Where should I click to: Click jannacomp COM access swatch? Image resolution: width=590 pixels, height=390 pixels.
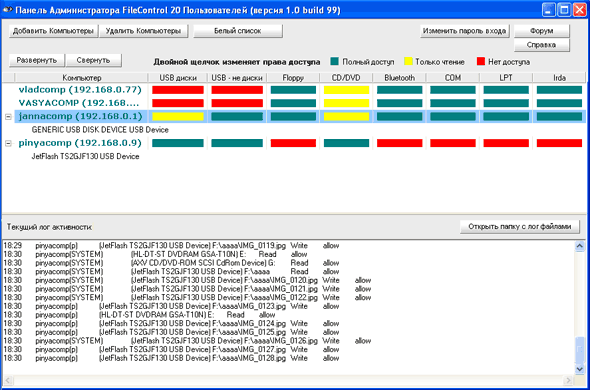pyautogui.click(x=453, y=116)
